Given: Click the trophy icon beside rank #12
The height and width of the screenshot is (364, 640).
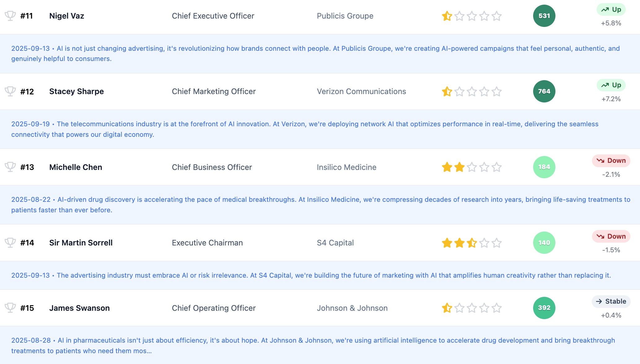Looking at the screenshot, I should pos(10,91).
